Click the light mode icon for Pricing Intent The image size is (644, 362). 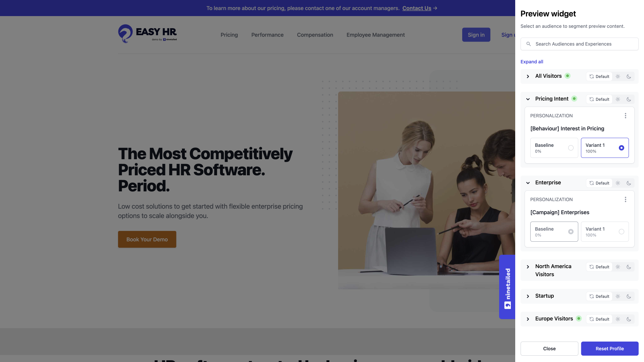tap(618, 99)
